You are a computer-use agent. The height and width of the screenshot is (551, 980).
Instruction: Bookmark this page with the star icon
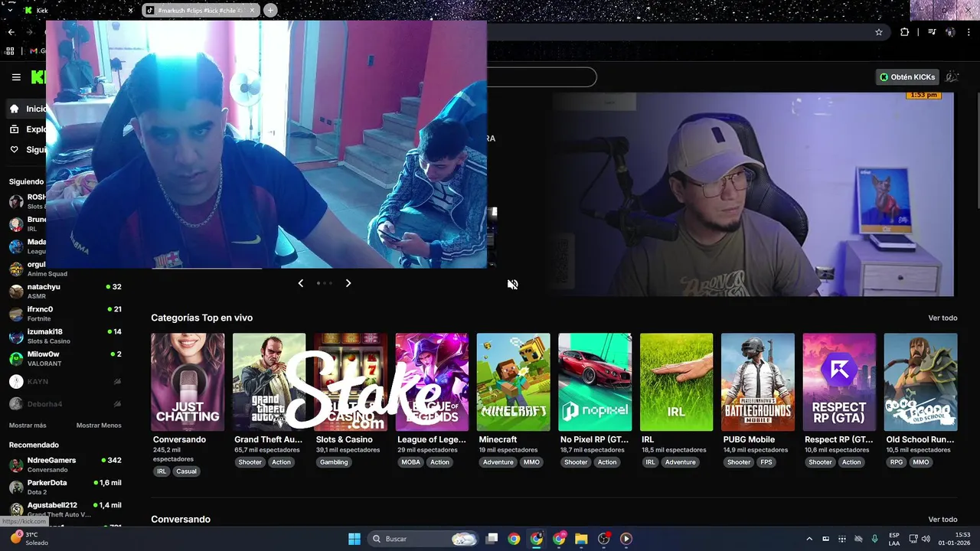[x=879, y=32]
